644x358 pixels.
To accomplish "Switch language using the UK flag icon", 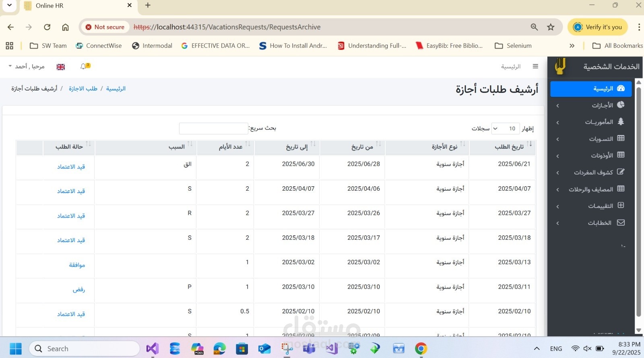I will click(x=61, y=67).
